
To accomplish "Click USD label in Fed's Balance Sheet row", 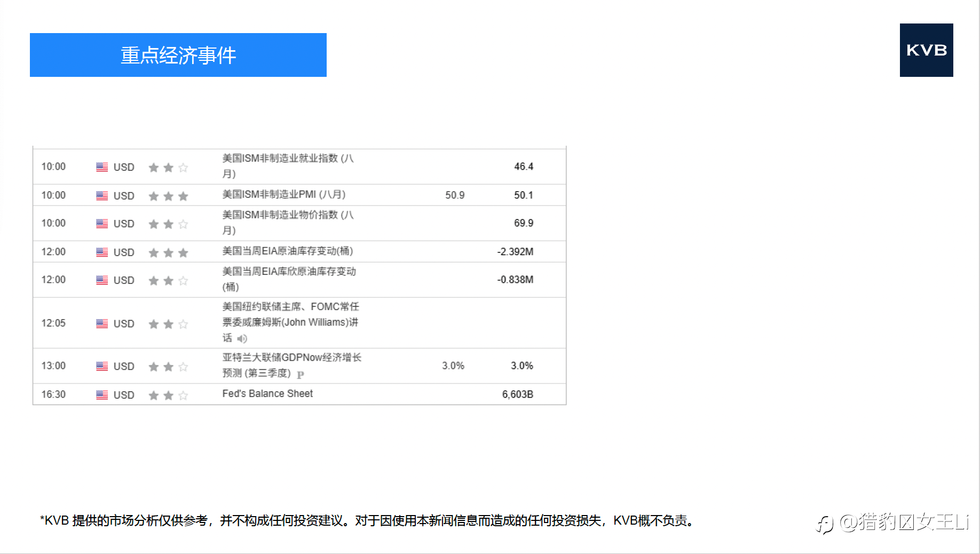I will click(x=124, y=395).
